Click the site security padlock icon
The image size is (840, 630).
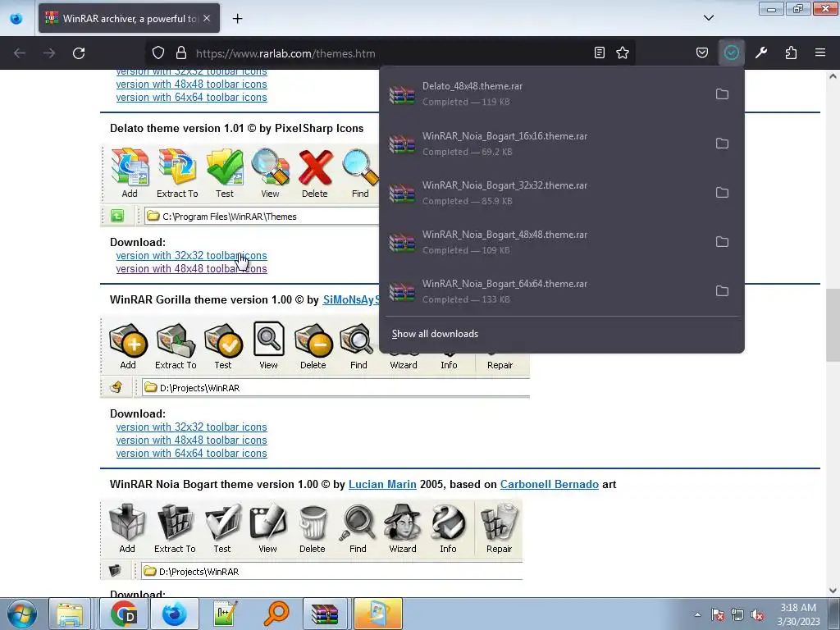coord(181,53)
